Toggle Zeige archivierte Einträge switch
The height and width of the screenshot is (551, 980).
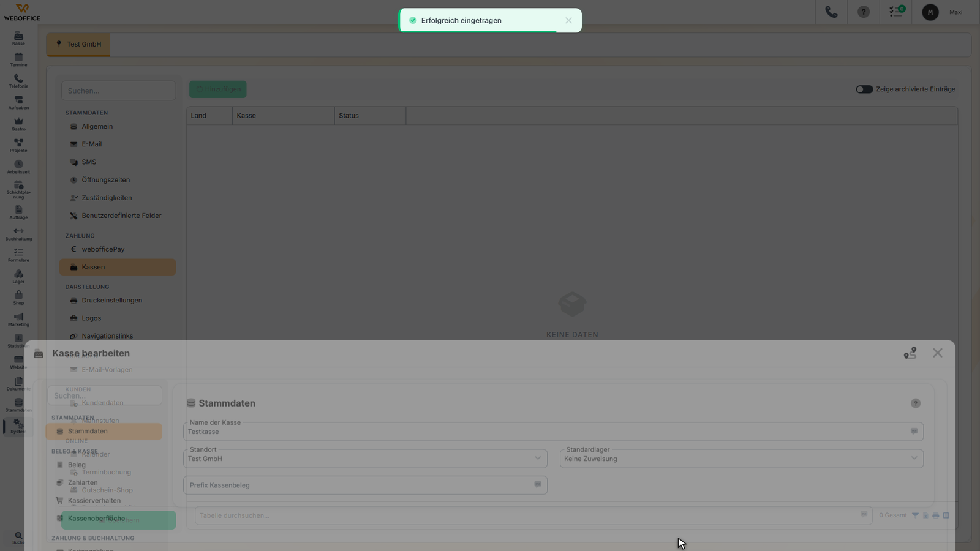pos(864,89)
